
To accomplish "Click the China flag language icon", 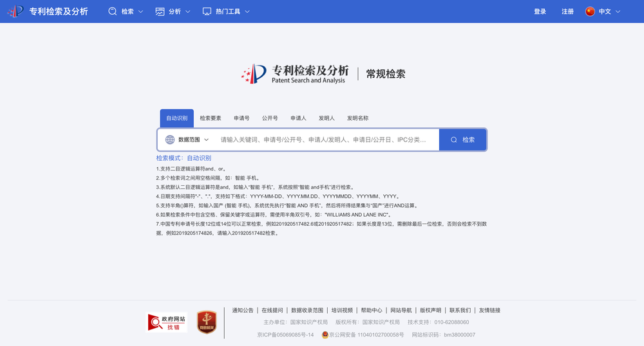I will click(590, 12).
